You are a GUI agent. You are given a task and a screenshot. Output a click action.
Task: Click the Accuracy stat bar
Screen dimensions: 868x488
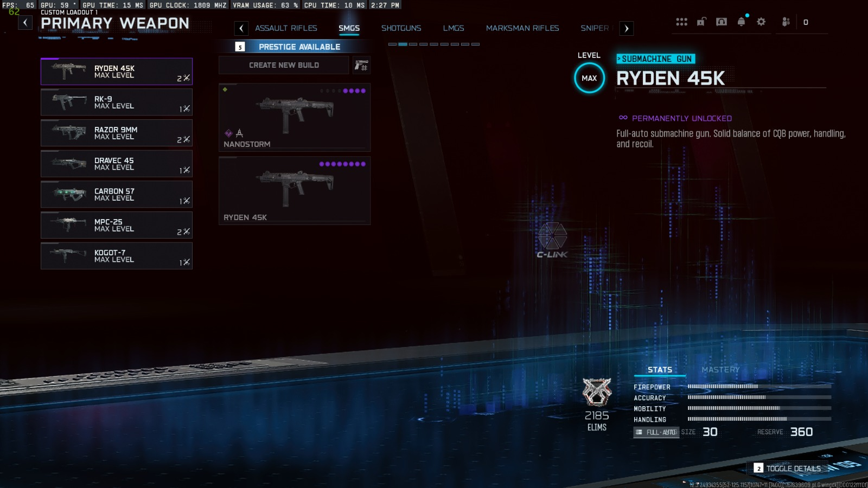click(759, 397)
